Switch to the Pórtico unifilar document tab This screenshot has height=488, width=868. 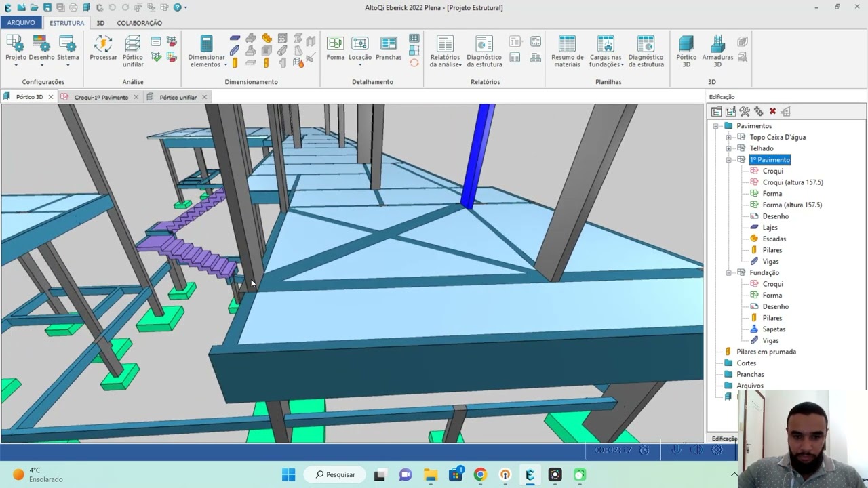[178, 97]
